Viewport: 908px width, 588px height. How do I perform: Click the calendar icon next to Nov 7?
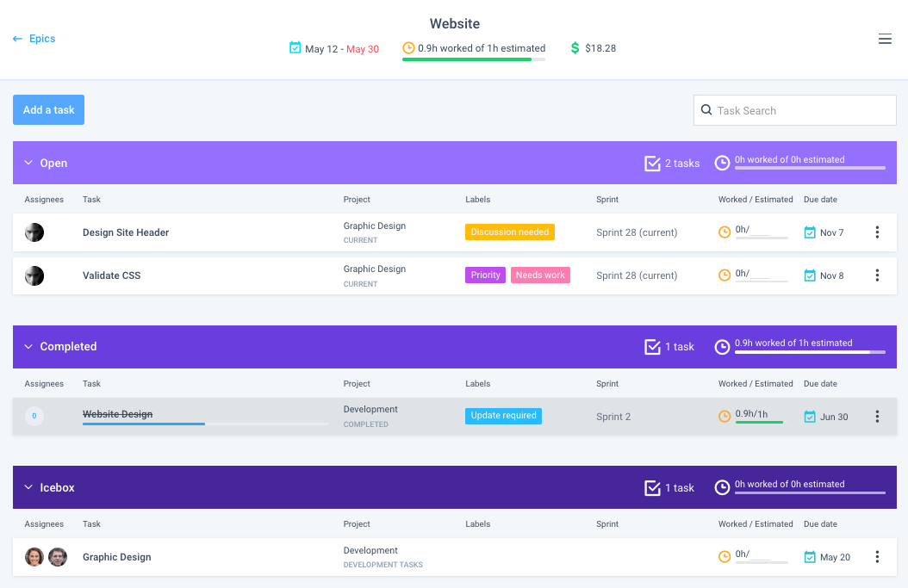pos(809,232)
